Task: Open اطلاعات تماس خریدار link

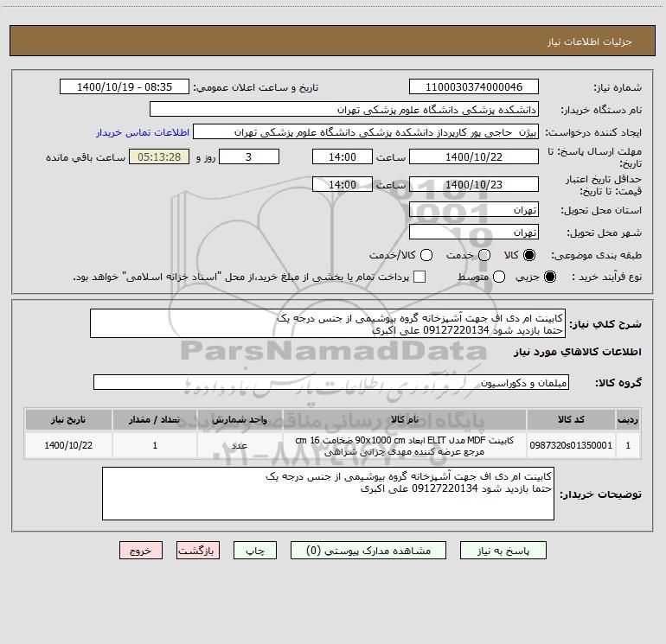Action: (143, 132)
